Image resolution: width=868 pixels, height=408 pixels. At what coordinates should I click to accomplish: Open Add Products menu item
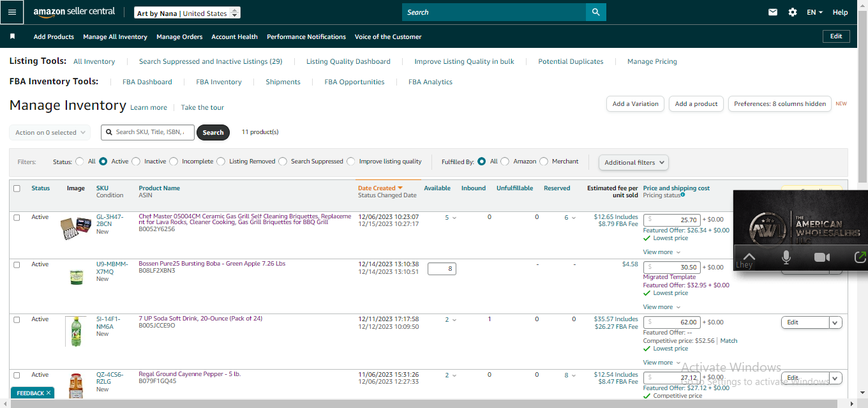tap(54, 37)
